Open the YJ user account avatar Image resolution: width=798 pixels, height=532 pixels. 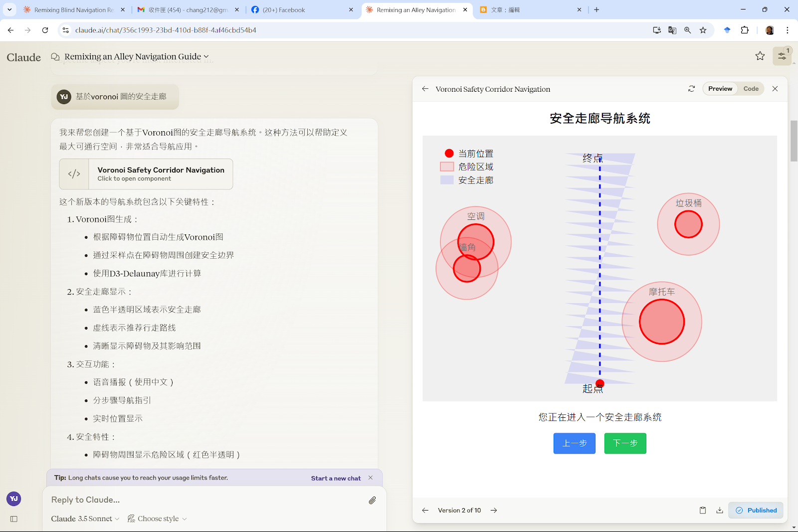pyautogui.click(x=14, y=499)
